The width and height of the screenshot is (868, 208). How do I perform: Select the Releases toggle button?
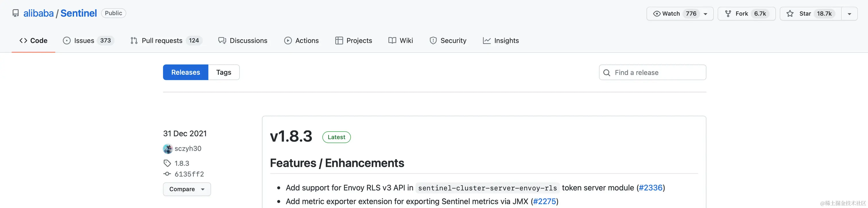186,72
